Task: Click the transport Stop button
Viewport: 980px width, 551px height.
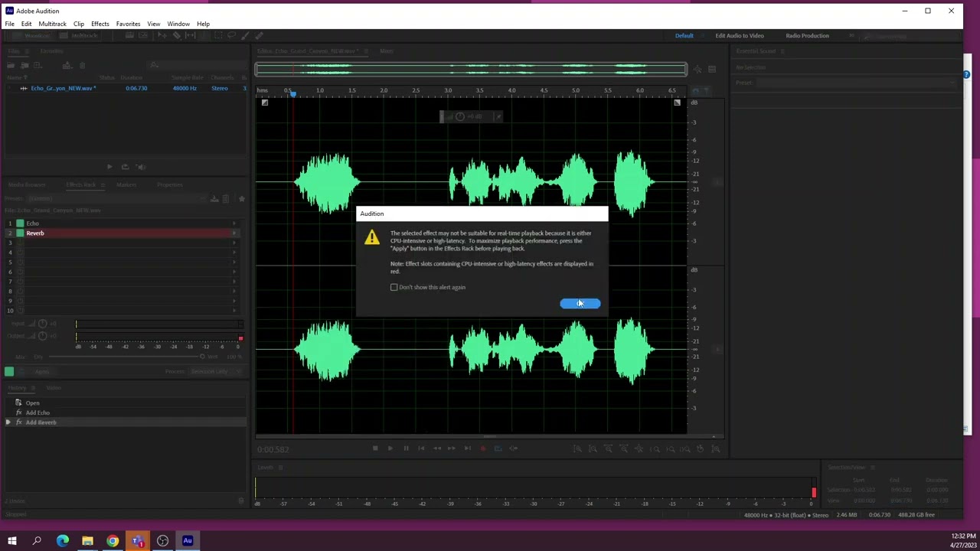Action: point(375,448)
